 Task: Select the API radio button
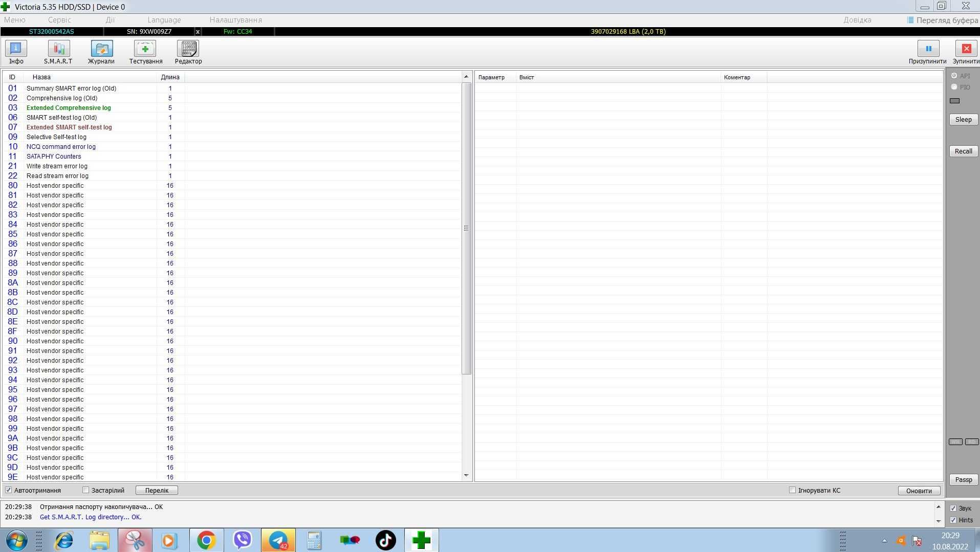[954, 76]
